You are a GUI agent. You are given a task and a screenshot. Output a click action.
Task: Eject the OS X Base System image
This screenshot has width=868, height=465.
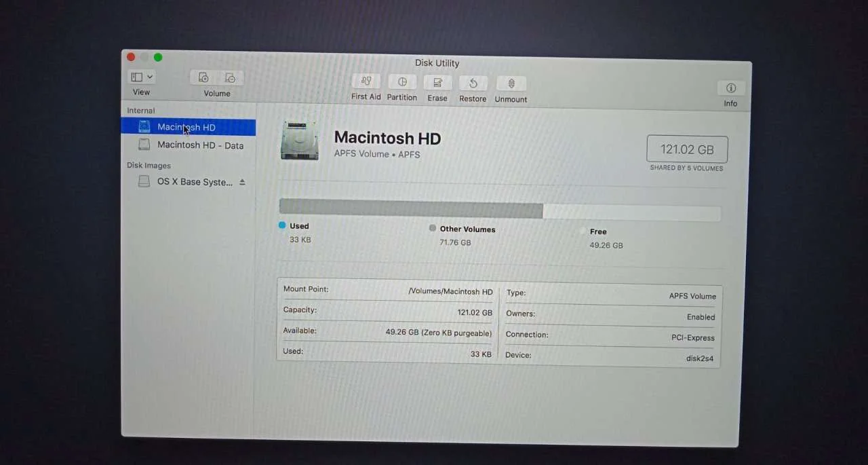[242, 182]
